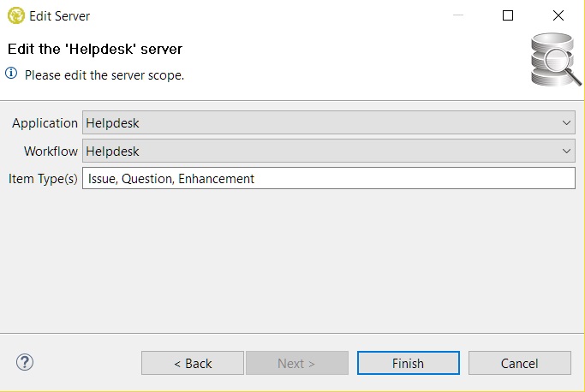
Task: Click into the Item Type(s) text field
Action: tap(328, 179)
